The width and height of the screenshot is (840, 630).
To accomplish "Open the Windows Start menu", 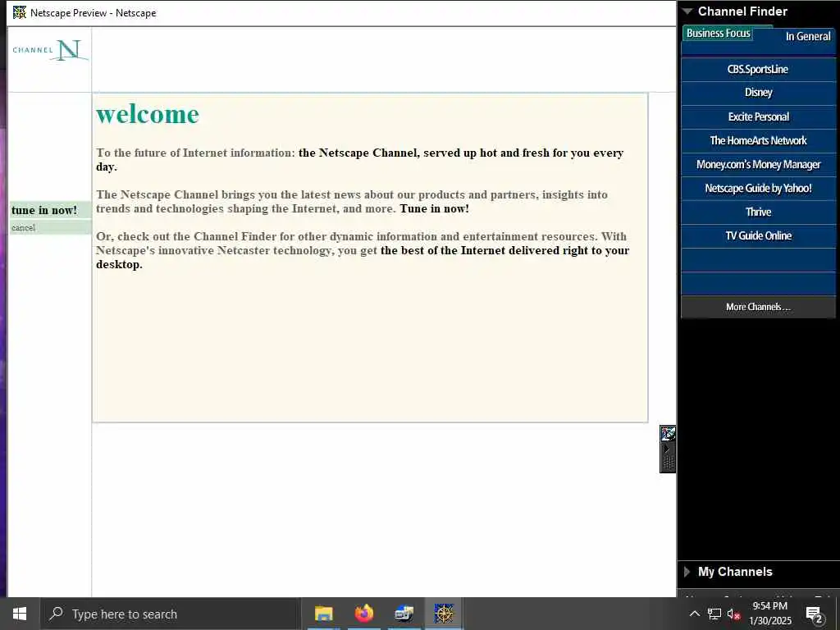I will (x=20, y=614).
